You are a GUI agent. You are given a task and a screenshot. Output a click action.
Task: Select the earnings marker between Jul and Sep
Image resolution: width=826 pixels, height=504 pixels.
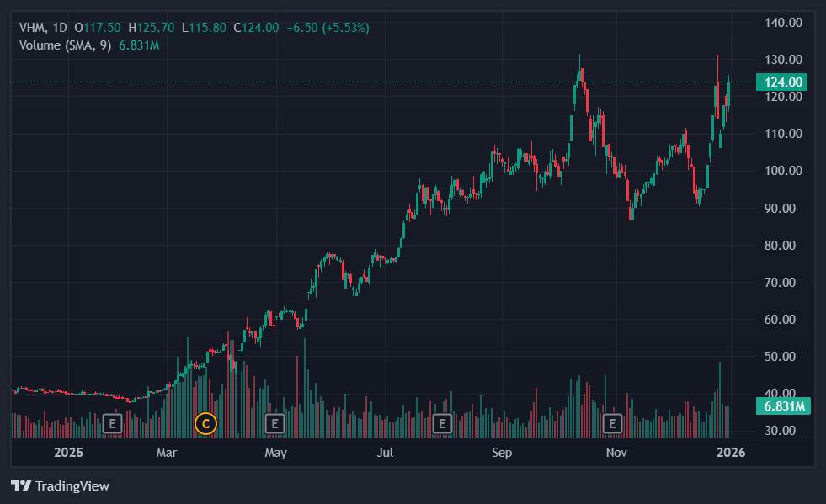click(x=440, y=423)
